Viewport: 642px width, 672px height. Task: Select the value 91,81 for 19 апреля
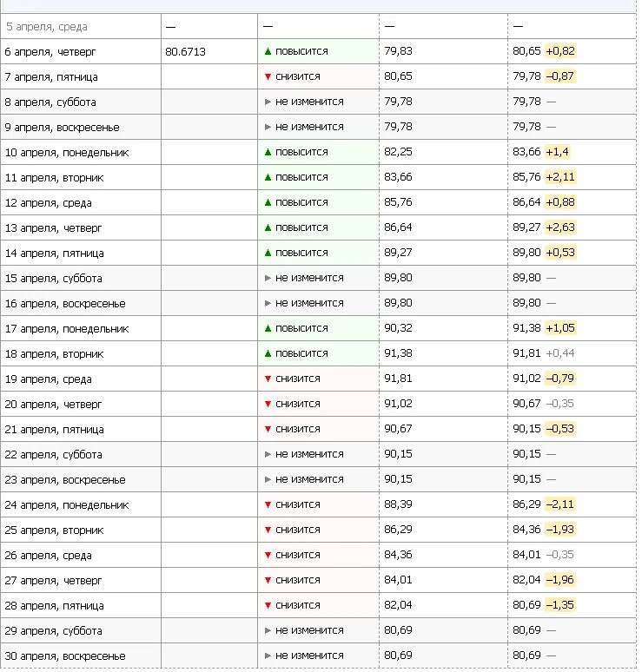tap(398, 379)
